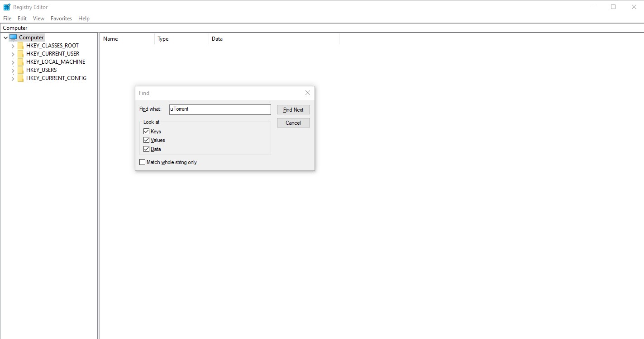This screenshot has width=644, height=339.
Task: Select the HKEY_CLASSES_ROOT label
Action: (x=52, y=46)
